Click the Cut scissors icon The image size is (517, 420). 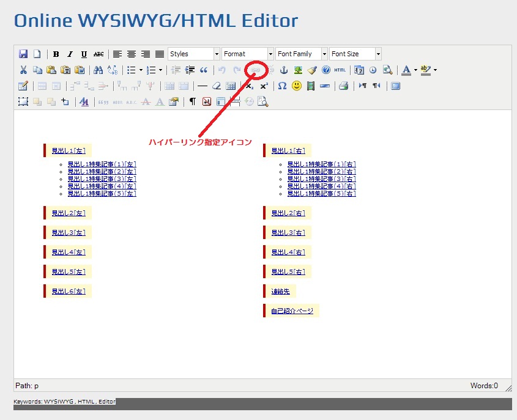pos(23,70)
